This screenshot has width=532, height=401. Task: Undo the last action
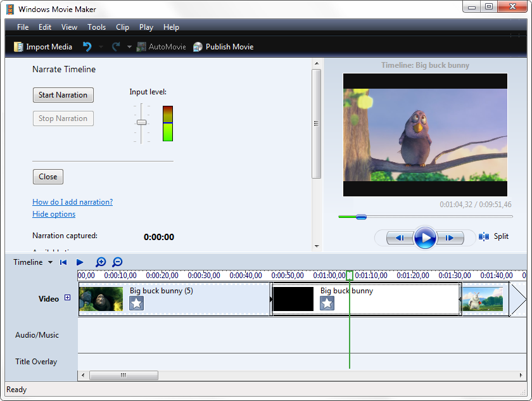coord(87,46)
